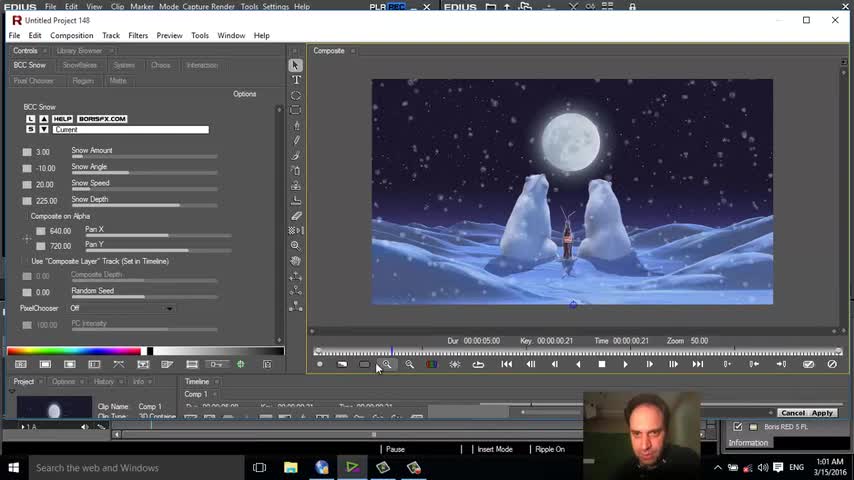Toggle Snow Angle keyframe animation box
Viewport: 854px width, 480px height.
point(27,168)
